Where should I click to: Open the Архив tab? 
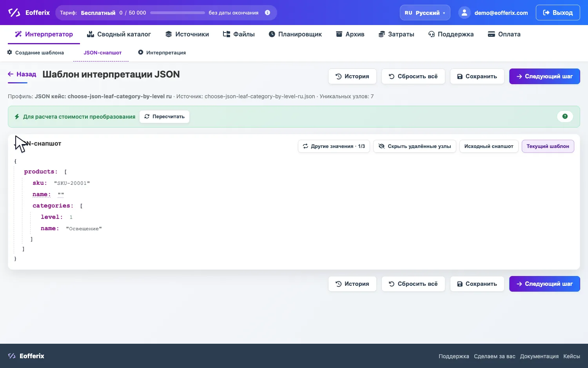(350, 34)
